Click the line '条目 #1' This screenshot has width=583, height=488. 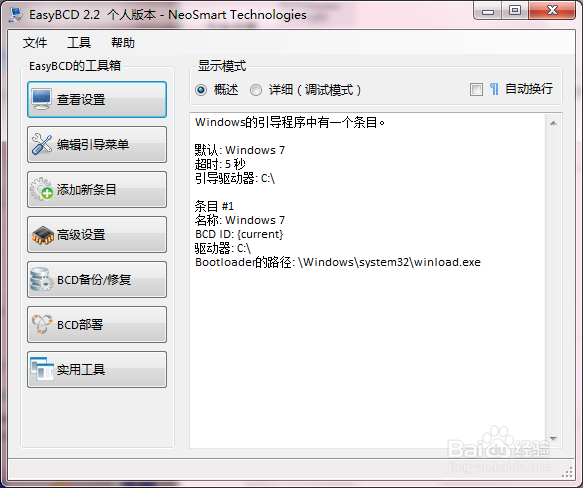tap(214, 206)
